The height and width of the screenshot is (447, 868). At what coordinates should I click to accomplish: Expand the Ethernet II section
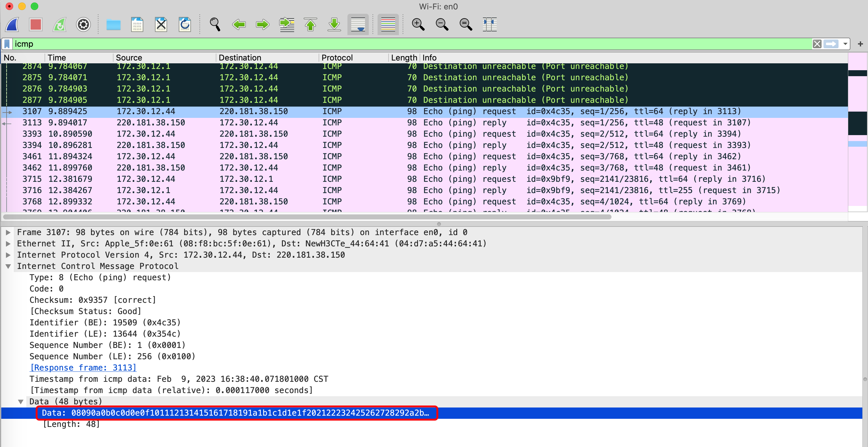tap(8, 244)
